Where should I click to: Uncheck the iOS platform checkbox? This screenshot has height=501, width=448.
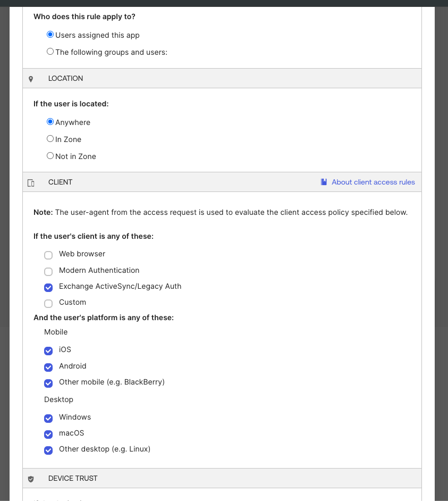point(48,351)
